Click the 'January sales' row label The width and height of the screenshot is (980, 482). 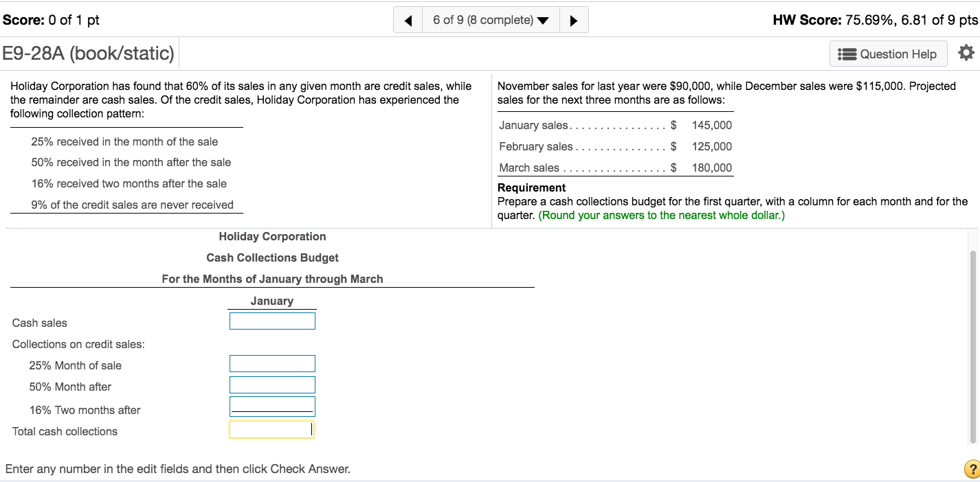[x=534, y=125]
